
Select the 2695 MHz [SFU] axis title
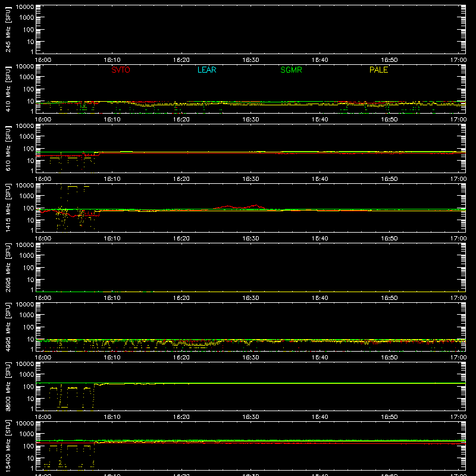click(x=8, y=268)
